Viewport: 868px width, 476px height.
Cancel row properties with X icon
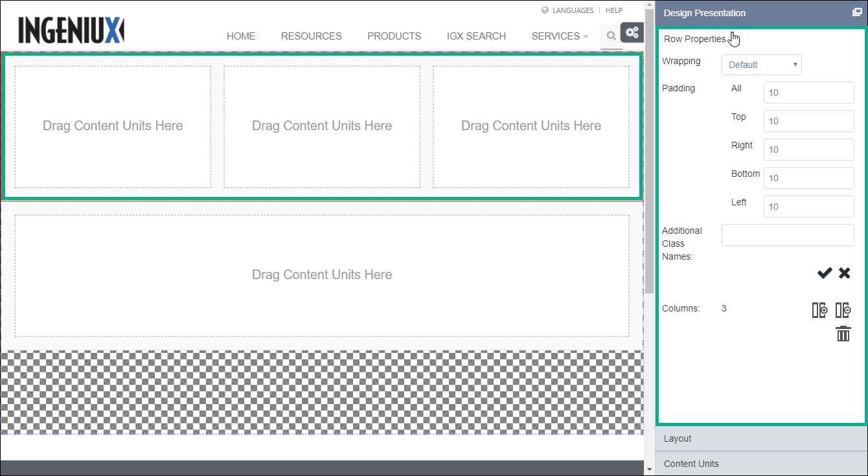point(844,273)
